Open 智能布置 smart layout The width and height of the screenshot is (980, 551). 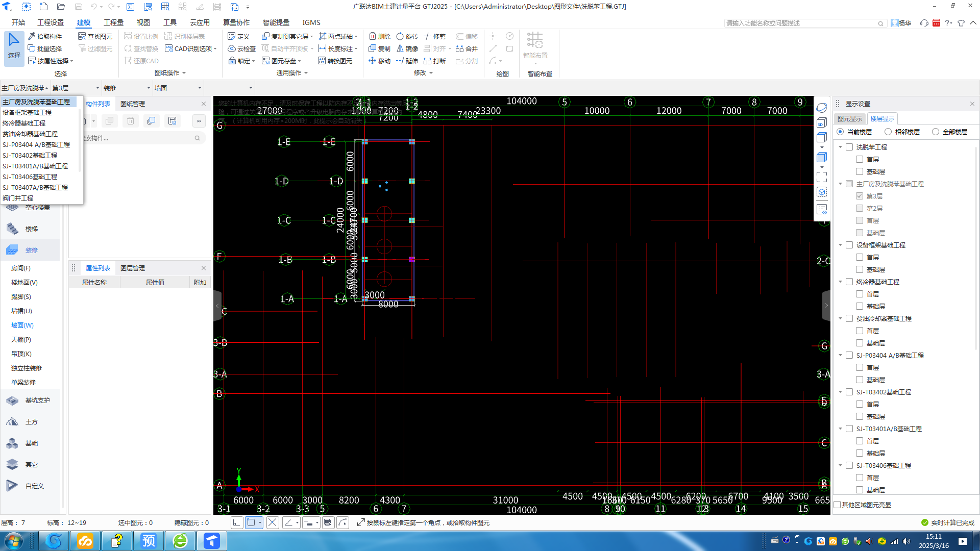pos(535,47)
